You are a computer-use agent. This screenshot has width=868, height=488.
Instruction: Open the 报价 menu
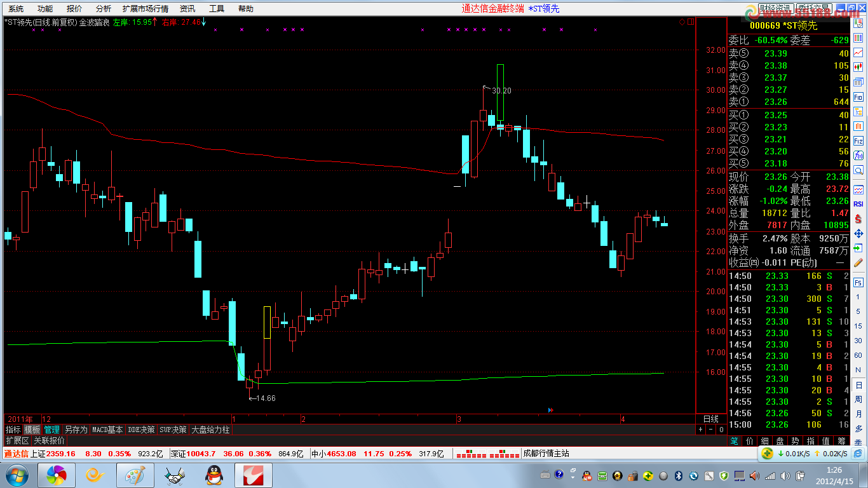74,9
